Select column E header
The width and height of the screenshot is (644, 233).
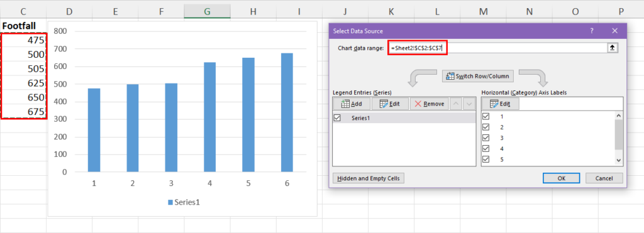[x=115, y=13]
